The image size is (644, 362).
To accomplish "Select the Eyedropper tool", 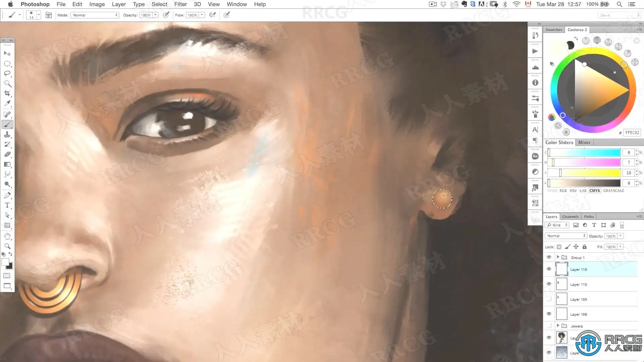I will 7,104.
